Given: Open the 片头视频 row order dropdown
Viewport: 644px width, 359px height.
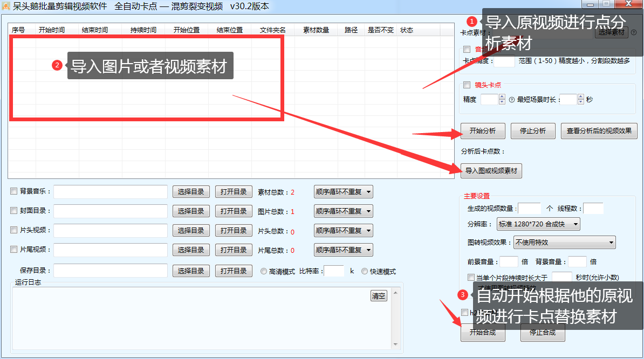Looking at the screenshot, I should pyautogui.click(x=344, y=230).
